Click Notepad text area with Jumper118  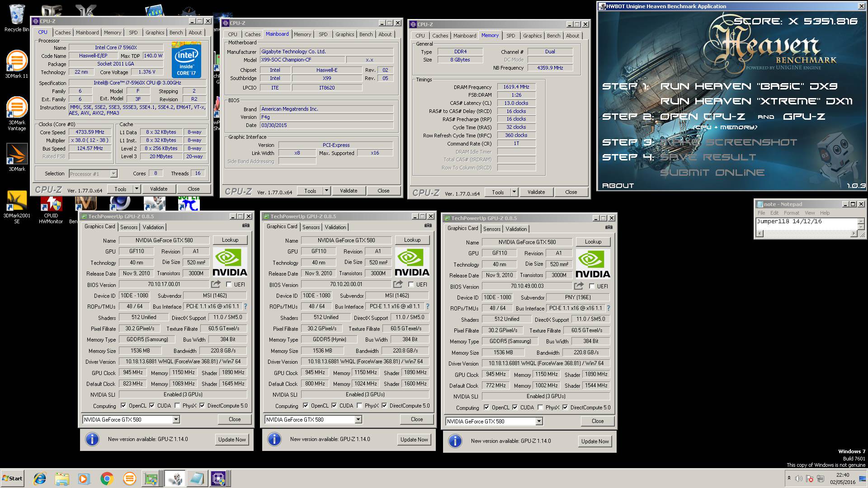click(807, 224)
